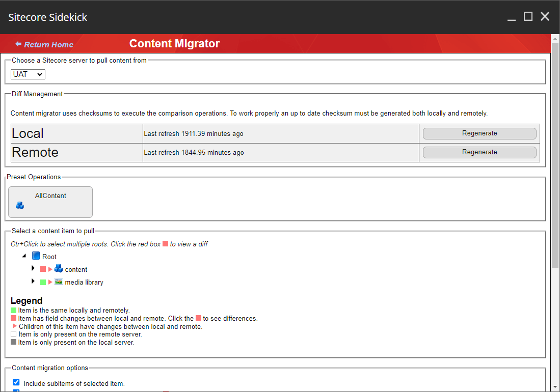Maximize the Sitecore Sidekick window
Viewport: 560px width, 392px height.
pyautogui.click(x=528, y=17)
